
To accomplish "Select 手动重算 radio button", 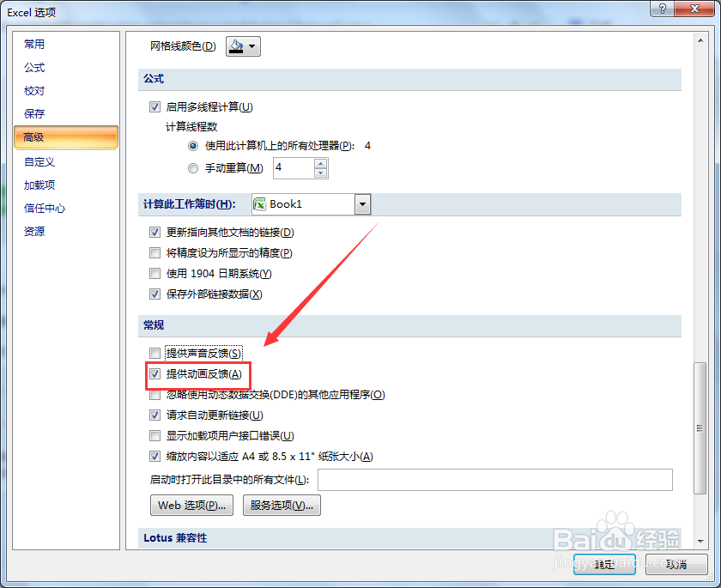I will coord(193,168).
